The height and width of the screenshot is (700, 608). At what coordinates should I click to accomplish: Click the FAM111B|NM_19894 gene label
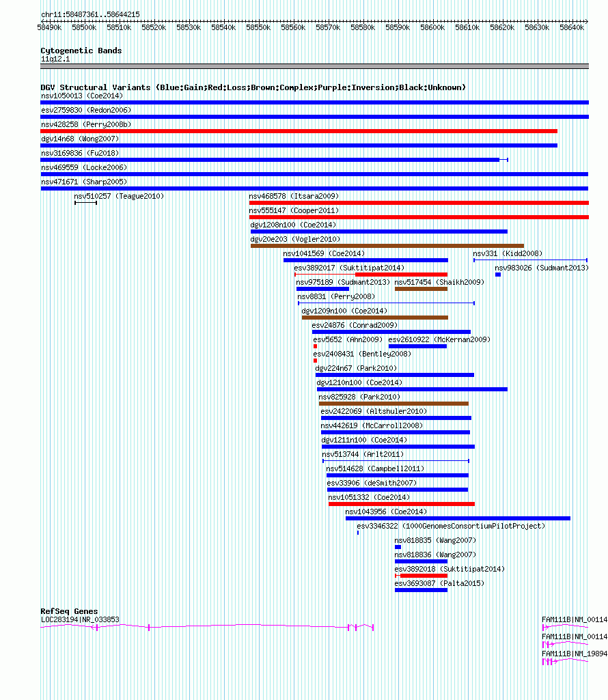click(x=575, y=654)
